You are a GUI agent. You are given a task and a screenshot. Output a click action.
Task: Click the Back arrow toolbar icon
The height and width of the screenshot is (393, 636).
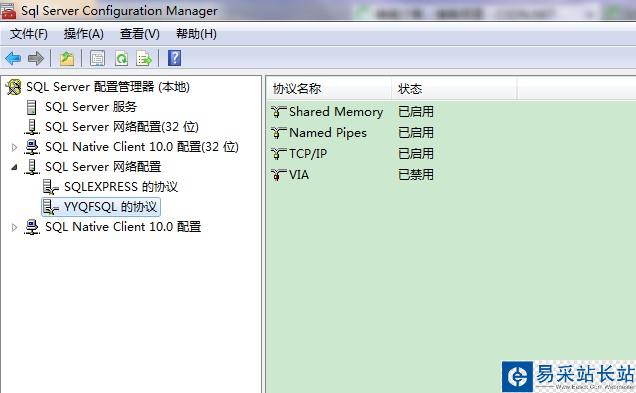13,58
